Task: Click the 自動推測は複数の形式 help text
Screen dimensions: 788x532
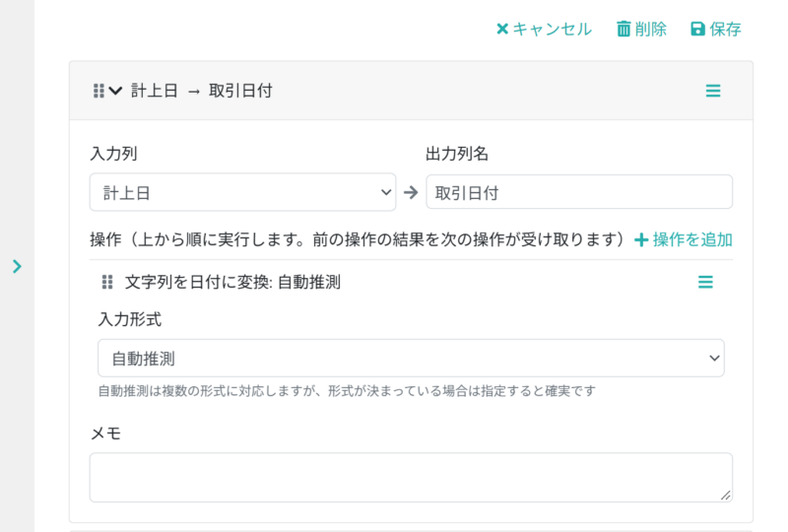Action: [x=347, y=391]
